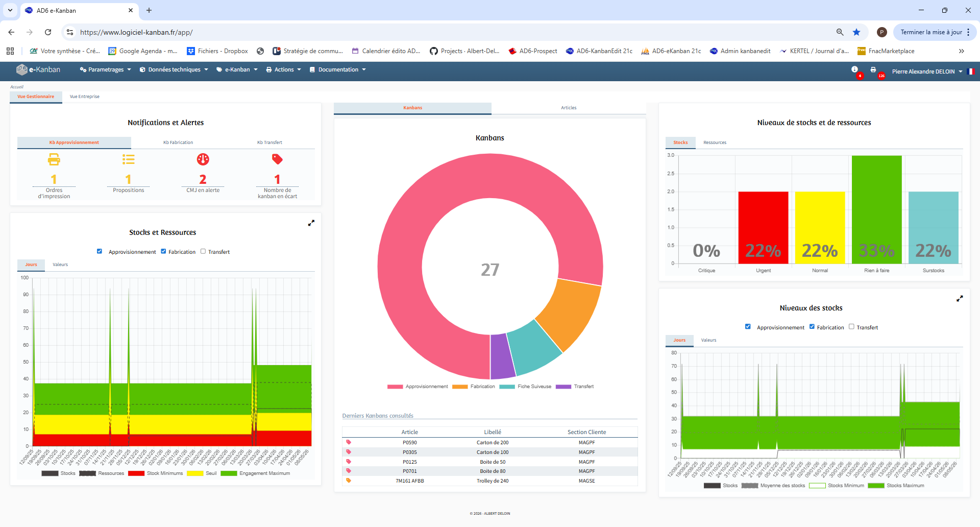The width and height of the screenshot is (980, 527).
Task: Click the tag icon for P0305 row
Action: click(x=349, y=452)
